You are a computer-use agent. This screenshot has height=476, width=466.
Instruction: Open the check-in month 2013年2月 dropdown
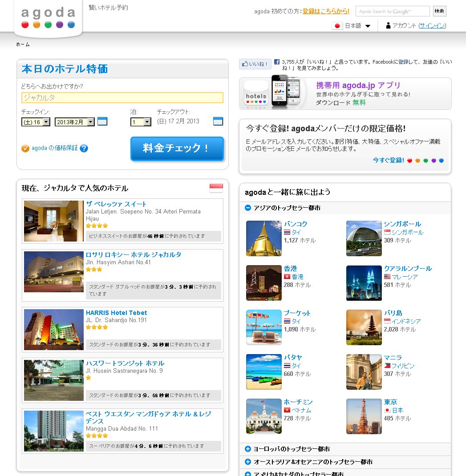point(74,122)
